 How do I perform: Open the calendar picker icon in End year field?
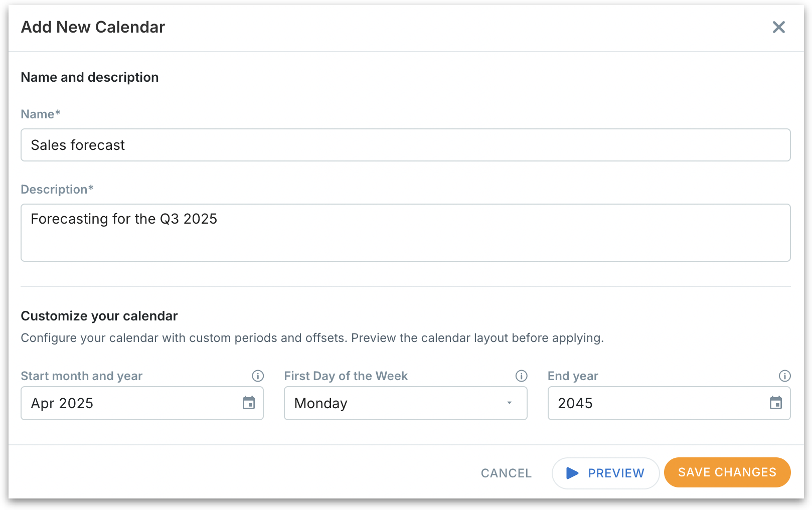coord(776,403)
